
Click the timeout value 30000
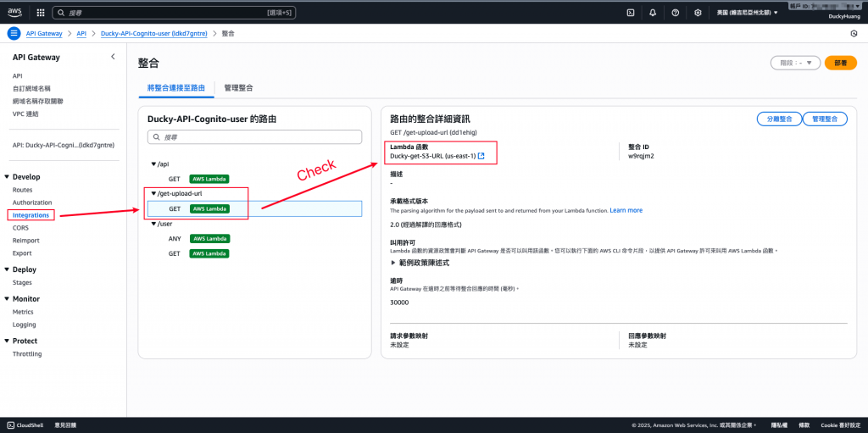coord(399,303)
